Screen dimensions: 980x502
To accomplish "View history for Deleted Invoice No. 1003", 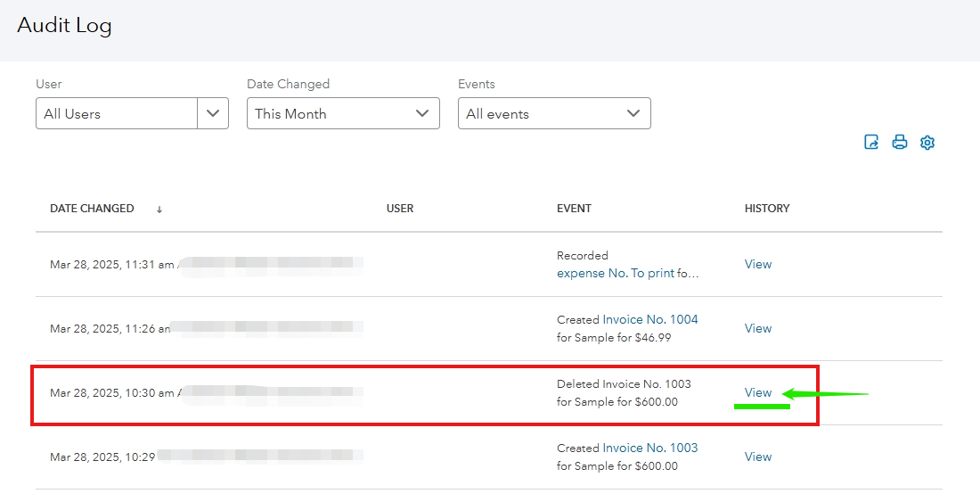I will (758, 392).
